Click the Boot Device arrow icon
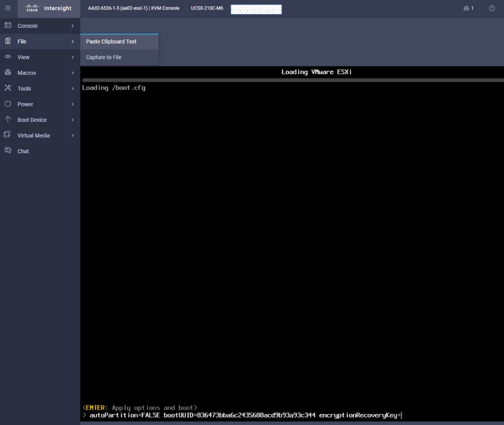 [8, 119]
